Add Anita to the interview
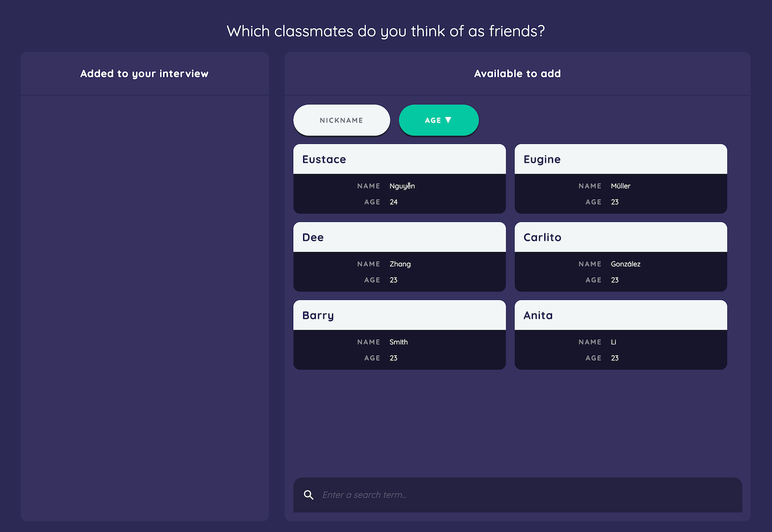 (620, 334)
